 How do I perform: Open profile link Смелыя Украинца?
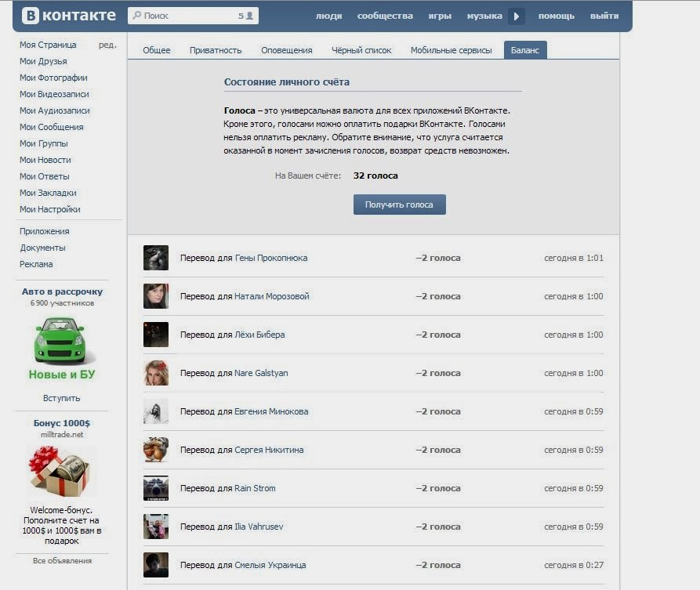click(x=270, y=565)
